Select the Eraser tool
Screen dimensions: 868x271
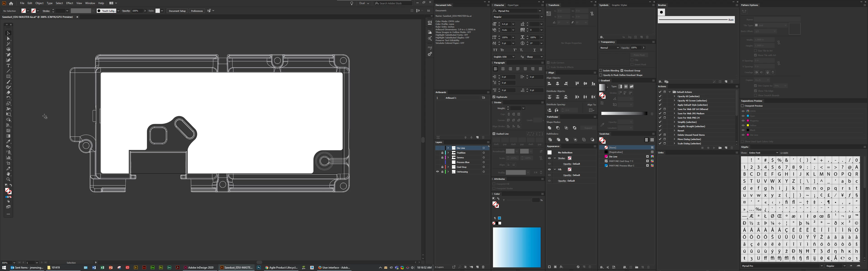click(x=8, y=93)
